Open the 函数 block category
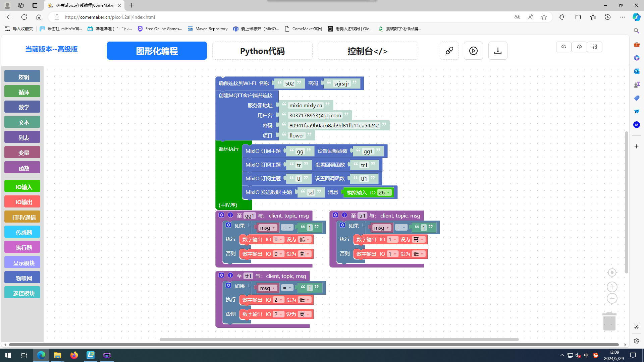The width and height of the screenshot is (644, 362). (22, 168)
